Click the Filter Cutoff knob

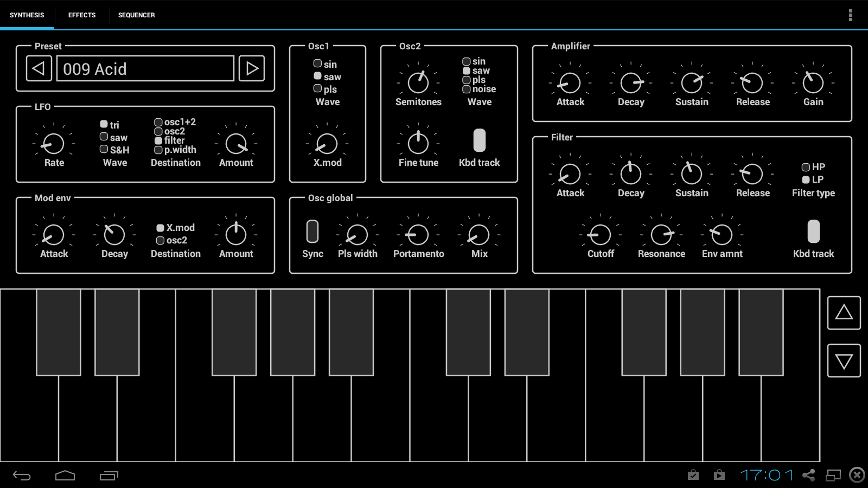pos(601,235)
